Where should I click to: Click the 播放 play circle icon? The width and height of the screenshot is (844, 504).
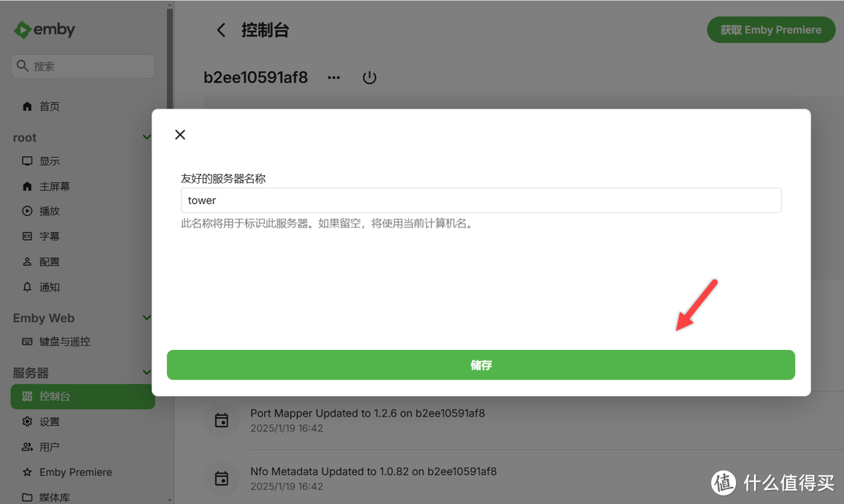[27, 211]
